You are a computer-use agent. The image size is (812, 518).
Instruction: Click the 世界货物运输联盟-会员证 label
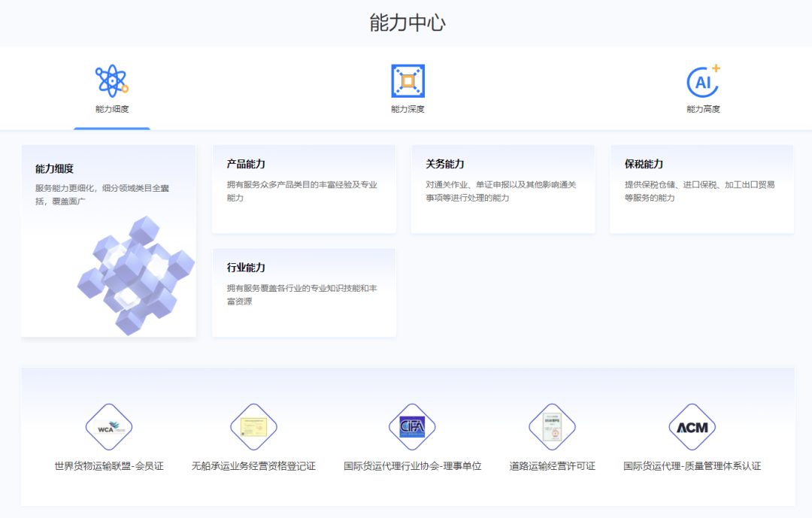point(109,466)
